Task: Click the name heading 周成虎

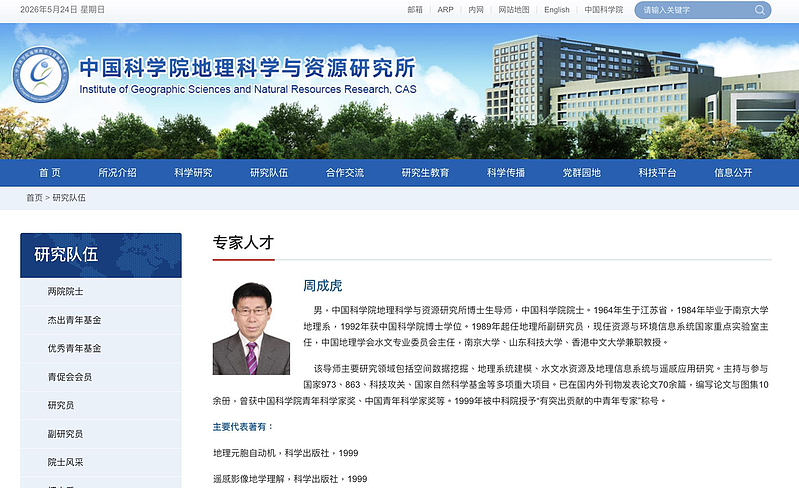Action: tap(323, 286)
